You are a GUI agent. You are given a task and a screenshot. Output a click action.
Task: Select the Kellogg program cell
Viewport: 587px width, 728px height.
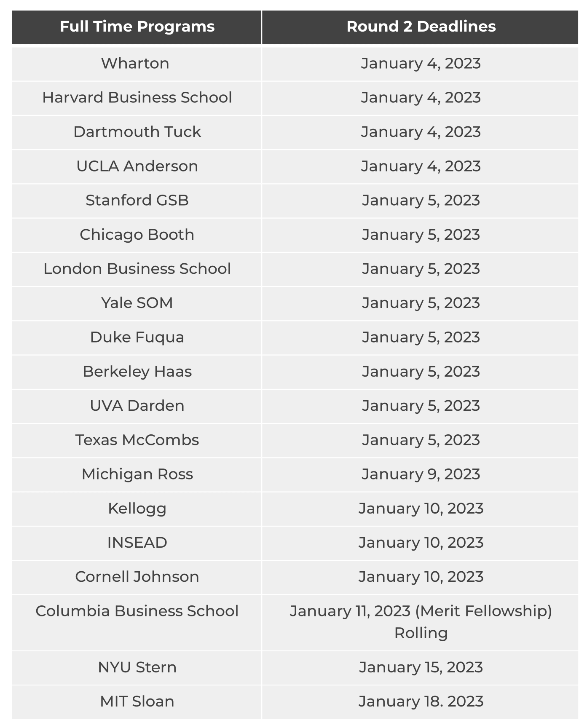(137, 509)
